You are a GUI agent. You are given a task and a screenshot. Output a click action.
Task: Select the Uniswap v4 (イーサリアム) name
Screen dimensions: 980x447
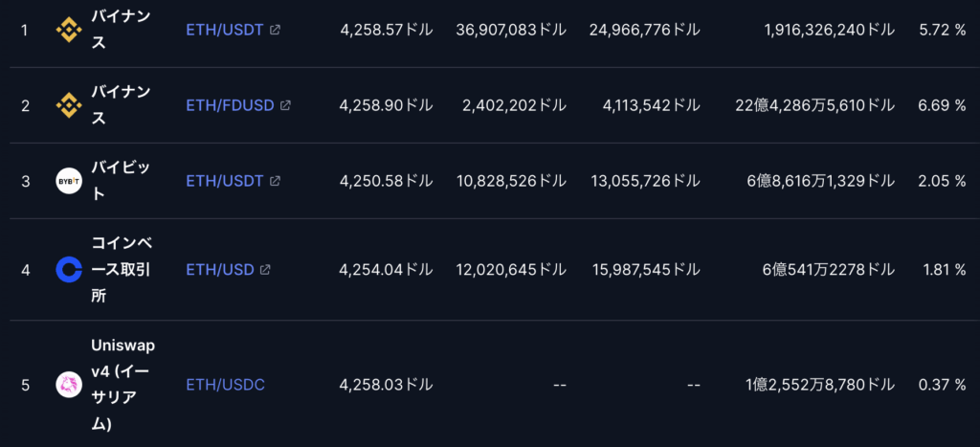(x=123, y=385)
